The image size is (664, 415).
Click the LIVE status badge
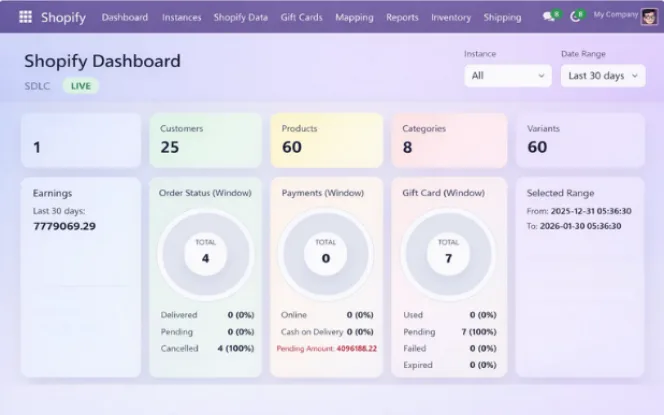[81, 86]
